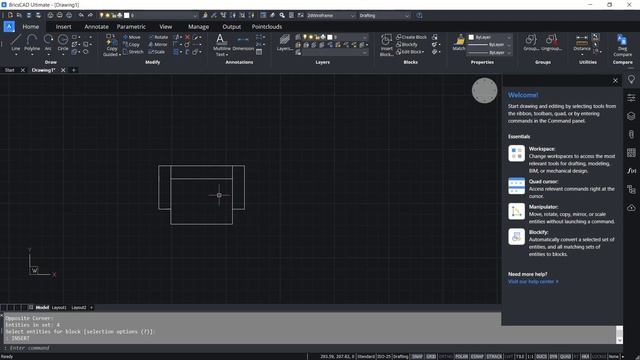Click the Rotate tool
Viewport: 640px width, 360px height.
click(158, 37)
